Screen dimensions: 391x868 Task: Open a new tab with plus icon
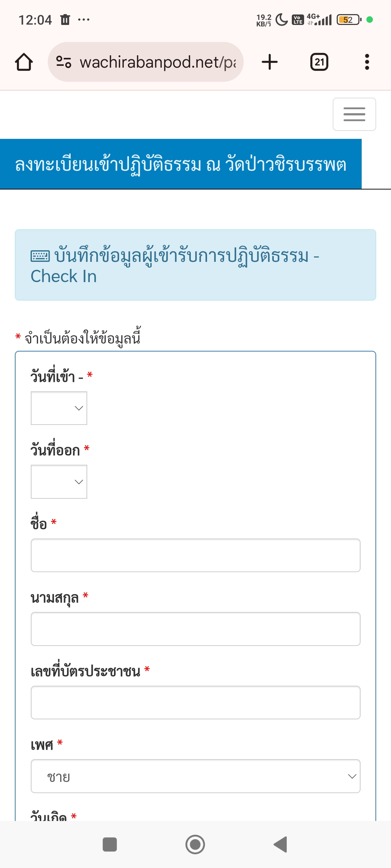pyautogui.click(x=270, y=62)
